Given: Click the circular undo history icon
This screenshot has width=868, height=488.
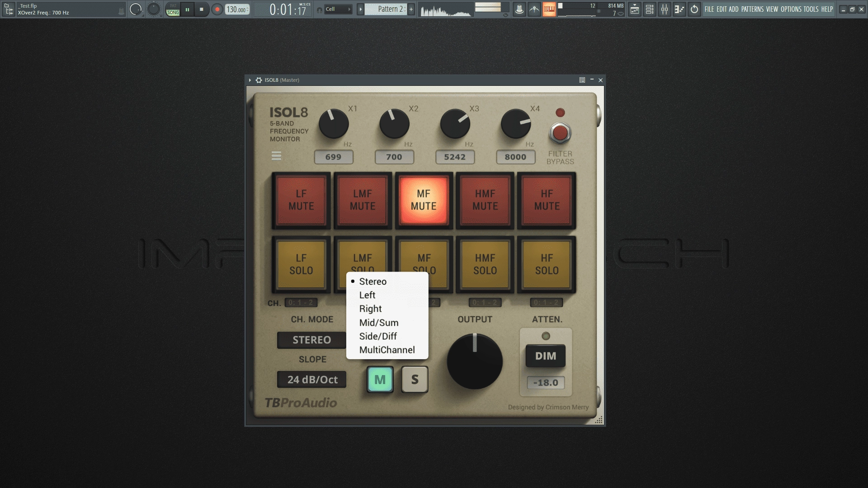Looking at the screenshot, I should click(694, 9).
